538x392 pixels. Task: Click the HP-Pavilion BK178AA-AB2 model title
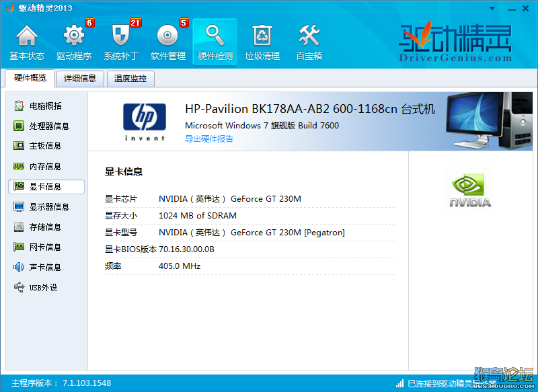coord(310,109)
